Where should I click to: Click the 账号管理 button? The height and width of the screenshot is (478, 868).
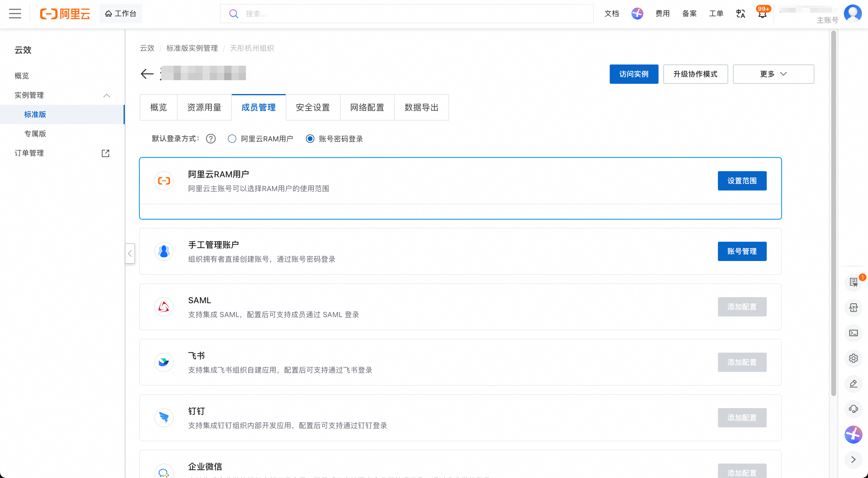tap(742, 251)
